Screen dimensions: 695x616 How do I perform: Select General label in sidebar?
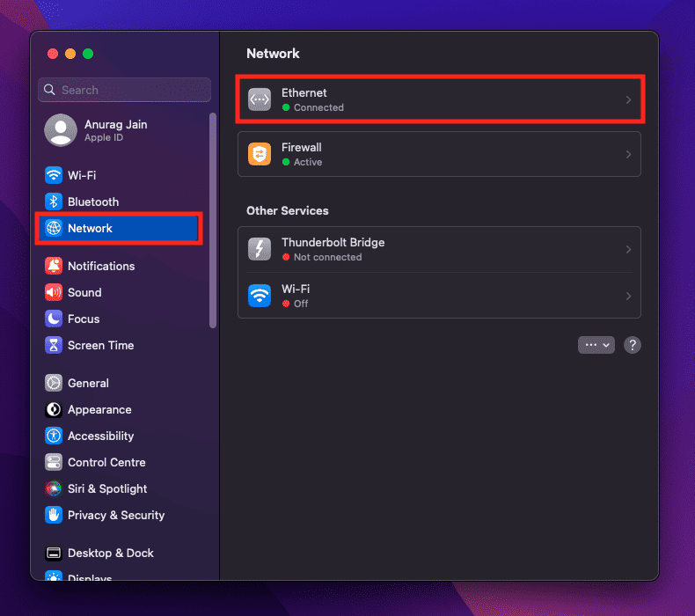coord(88,383)
